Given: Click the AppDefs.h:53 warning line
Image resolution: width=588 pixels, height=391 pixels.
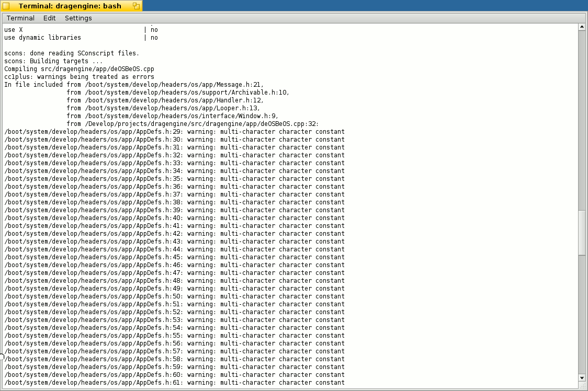Looking at the screenshot, I should pos(174,320).
